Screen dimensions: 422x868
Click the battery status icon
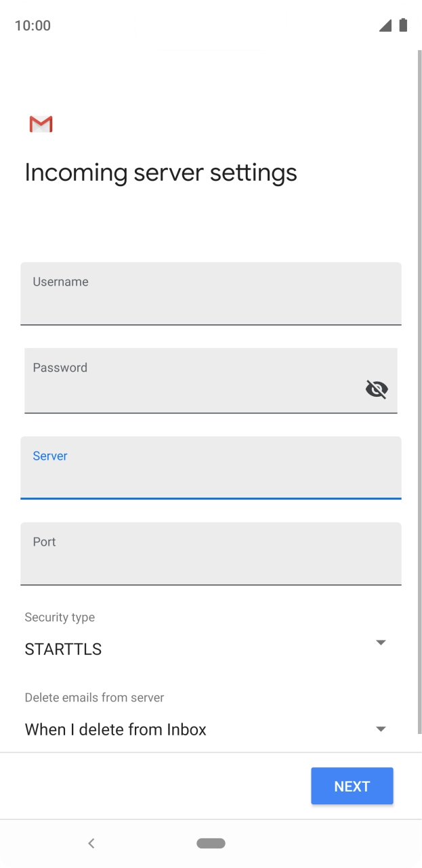pos(403,24)
